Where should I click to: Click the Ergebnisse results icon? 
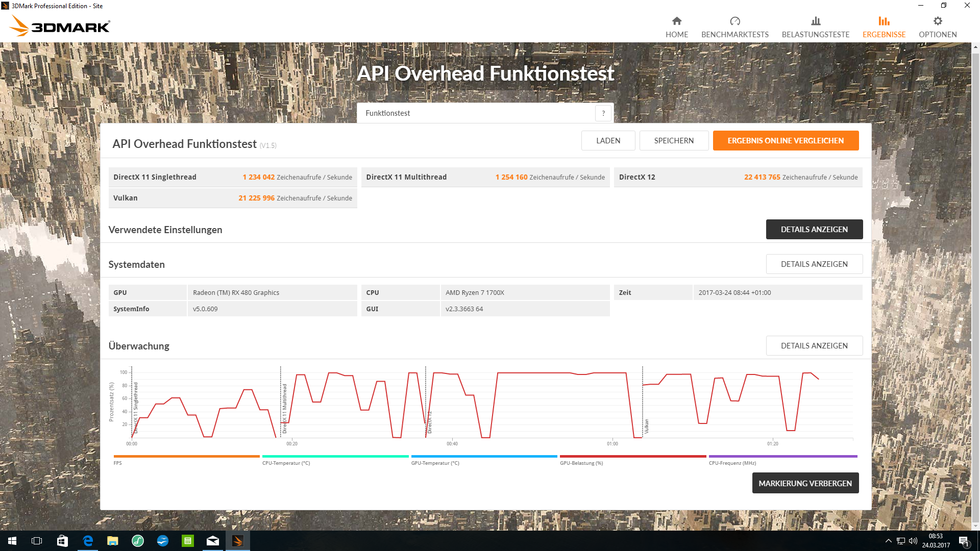tap(884, 21)
